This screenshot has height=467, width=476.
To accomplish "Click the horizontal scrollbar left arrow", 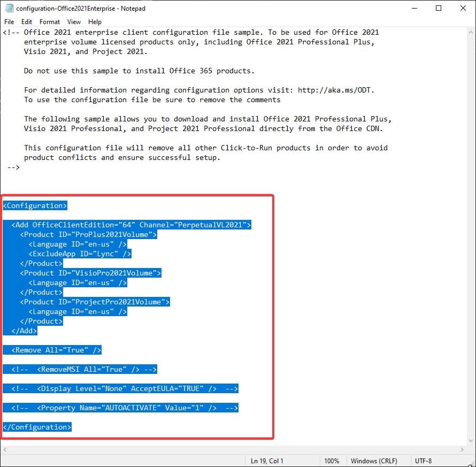I will point(5,449).
